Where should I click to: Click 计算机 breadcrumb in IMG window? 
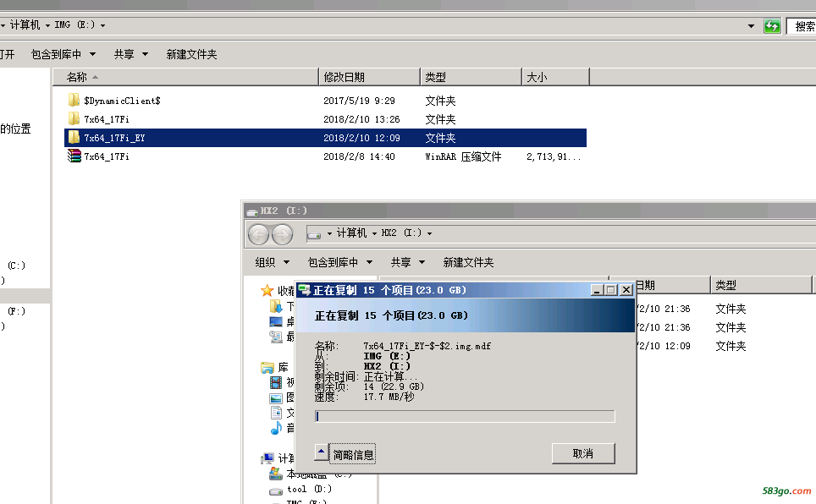[25, 25]
